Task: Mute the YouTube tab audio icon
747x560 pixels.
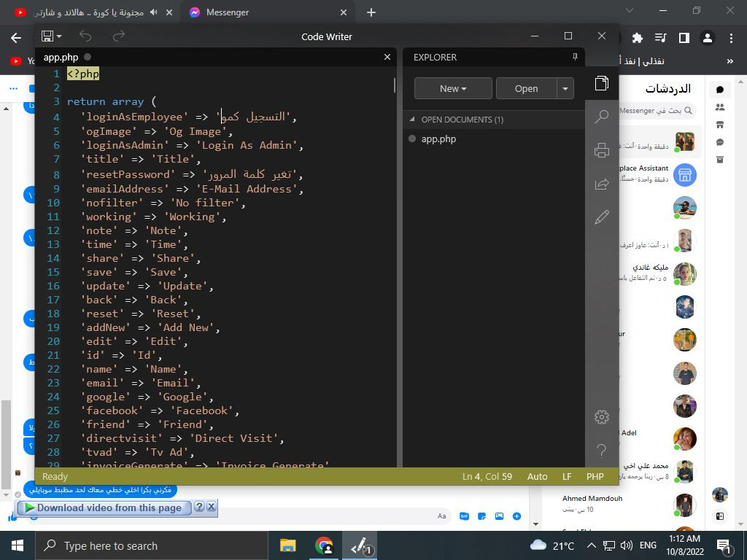Action: 153,12
